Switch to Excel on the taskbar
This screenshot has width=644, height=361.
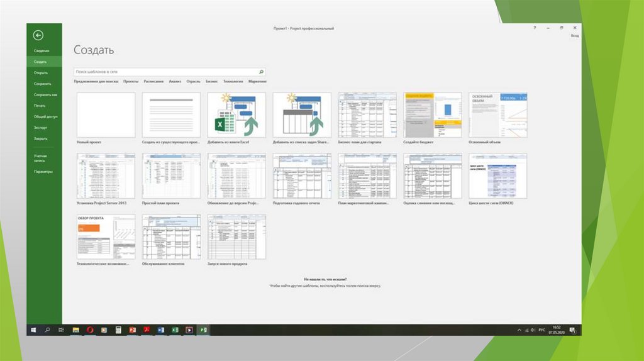[x=175, y=330]
